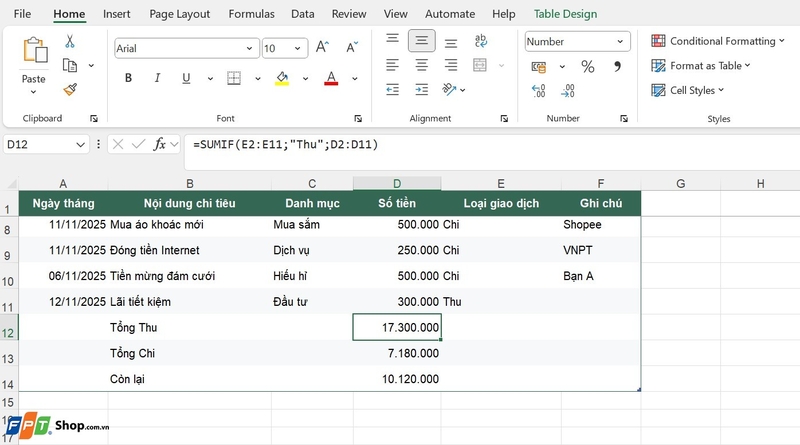This screenshot has height=445, width=800.
Task: Toggle Bold formatting
Action: tap(129, 78)
